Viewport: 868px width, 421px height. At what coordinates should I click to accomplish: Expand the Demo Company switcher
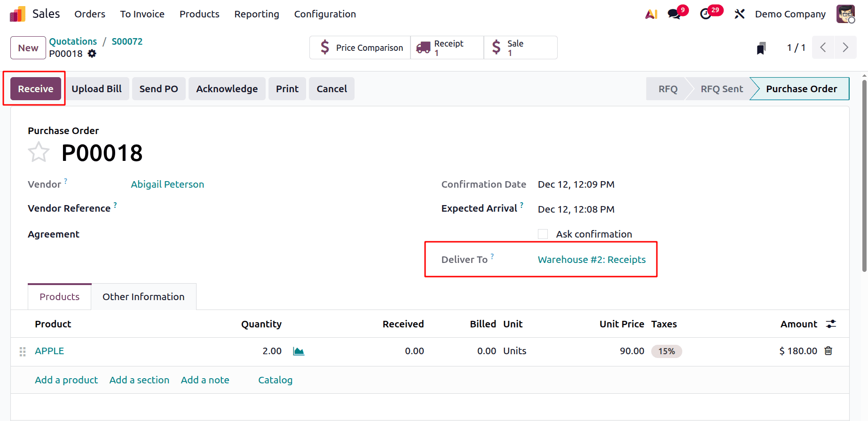point(790,14)
